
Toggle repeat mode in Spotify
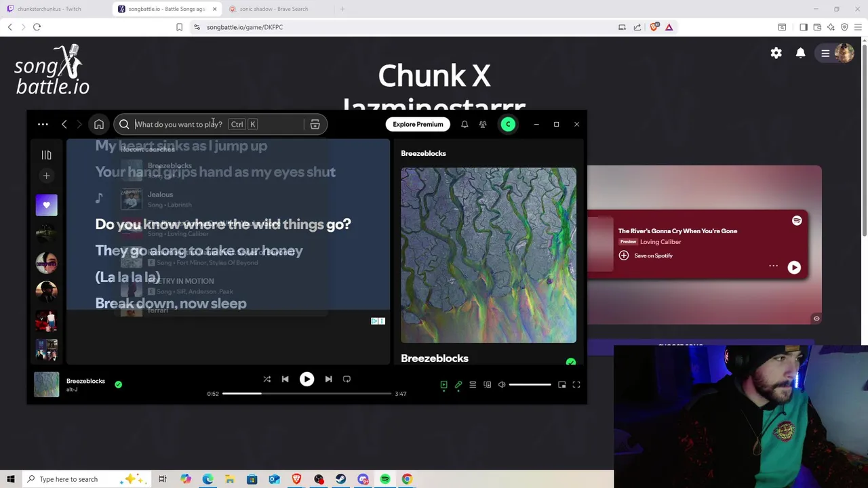click(x=347, y=379)
